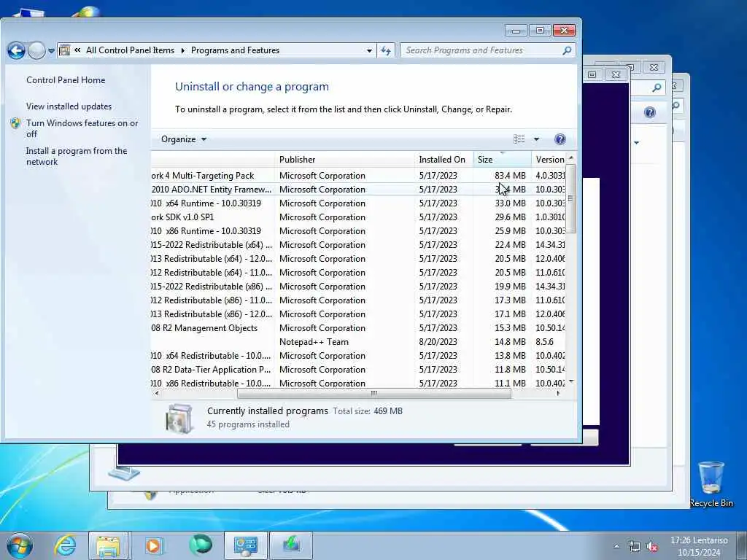Viewport: 747px width, 560px height.
Task: Click the horizontal scroll left arrow
Action: (157, 393)
